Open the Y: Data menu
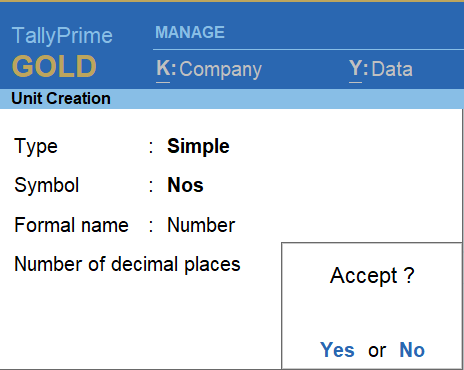 click(x=381, y=69)
